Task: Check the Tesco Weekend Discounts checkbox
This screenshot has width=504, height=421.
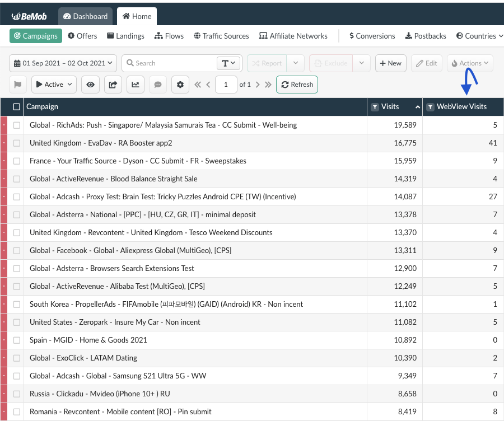Action: 17,233
